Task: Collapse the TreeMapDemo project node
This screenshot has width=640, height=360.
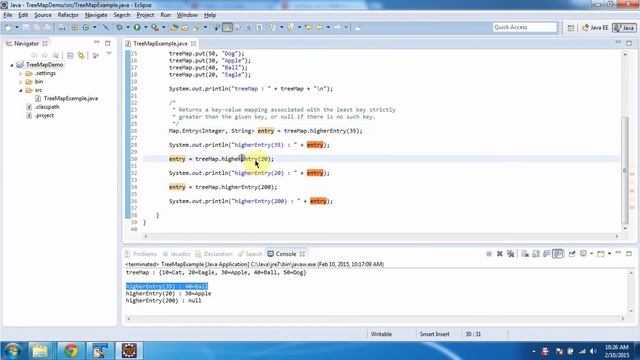Action: click(12, 65)
